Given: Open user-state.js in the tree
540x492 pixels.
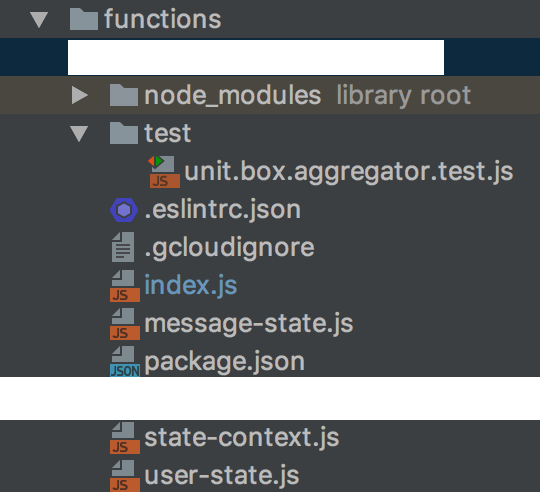Looking at the screenshot, I should pyautogui.click(x=222, y=476).
